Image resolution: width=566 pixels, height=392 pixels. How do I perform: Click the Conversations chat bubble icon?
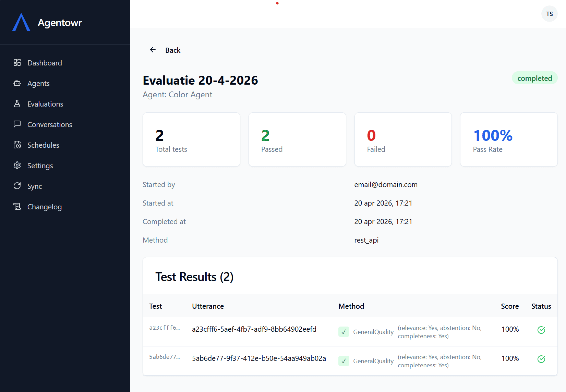coord(17,124)
